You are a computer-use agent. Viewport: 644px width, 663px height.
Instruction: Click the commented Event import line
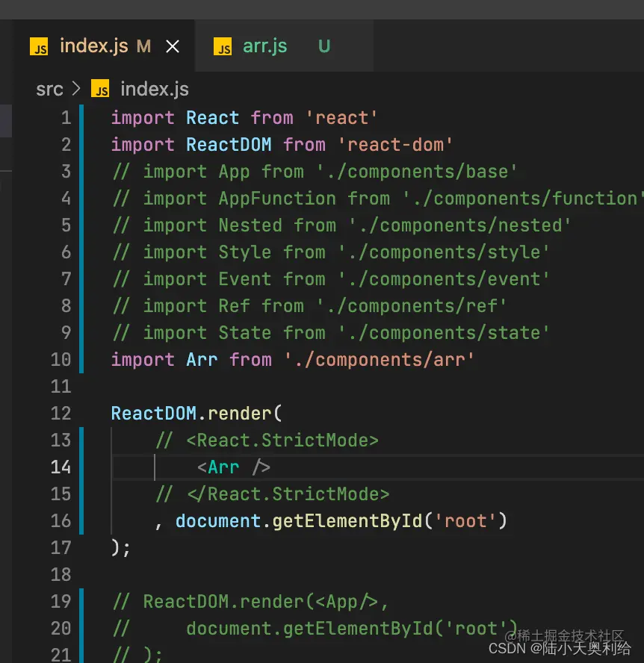point(331,279)
